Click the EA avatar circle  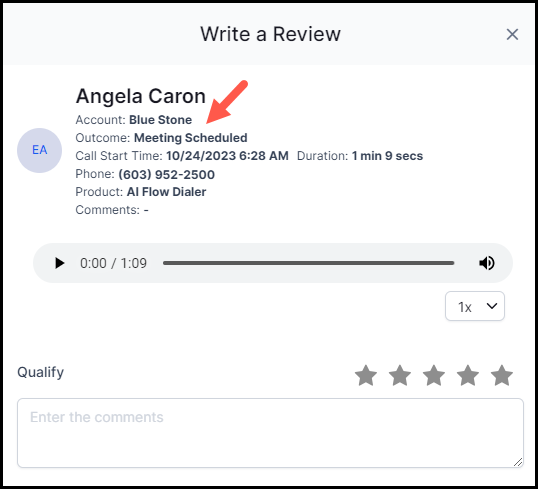pos(39,150)
